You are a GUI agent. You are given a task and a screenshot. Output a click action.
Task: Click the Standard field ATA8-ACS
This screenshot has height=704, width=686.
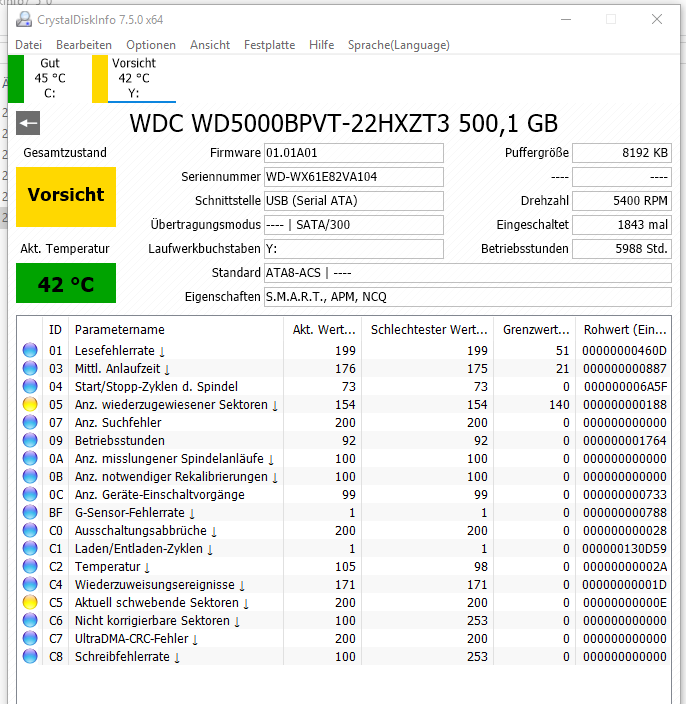(x=468, y=273)
